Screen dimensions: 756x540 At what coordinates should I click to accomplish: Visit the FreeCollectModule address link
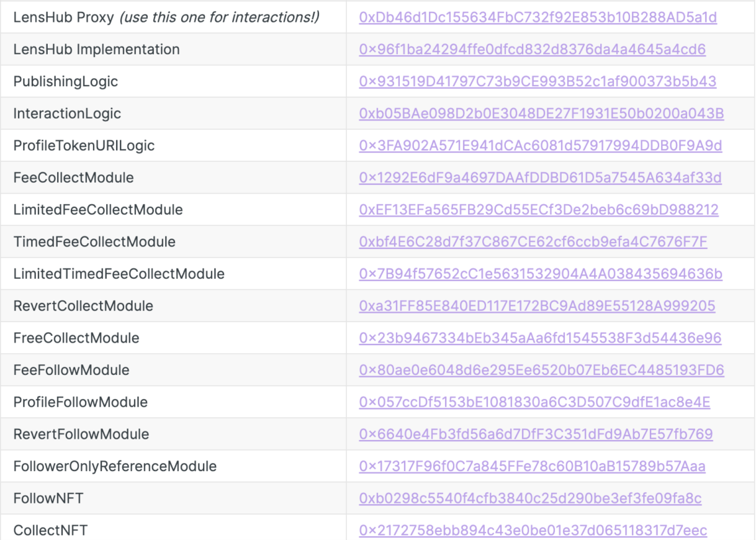pyautogui.click(x=540, y=338)
